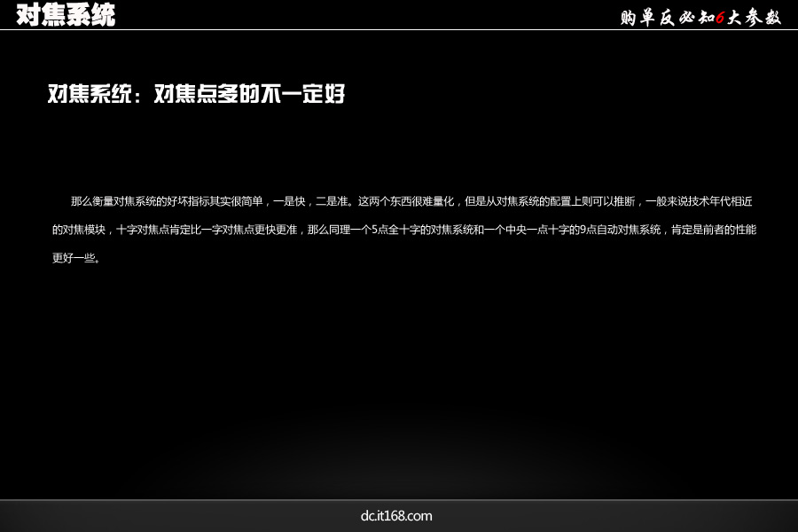Screen dimensions: 798x532
Task: Click 的对焦模块 at second line start
Action: (80, 230)
